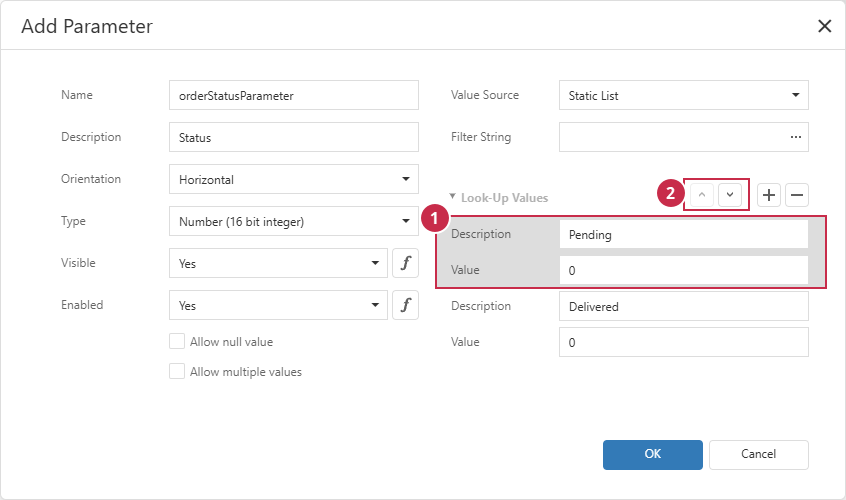The width and height of the screenshot is (846, 500).
Task: Open the Orientation dropdown
Action: tap(294, 179)
